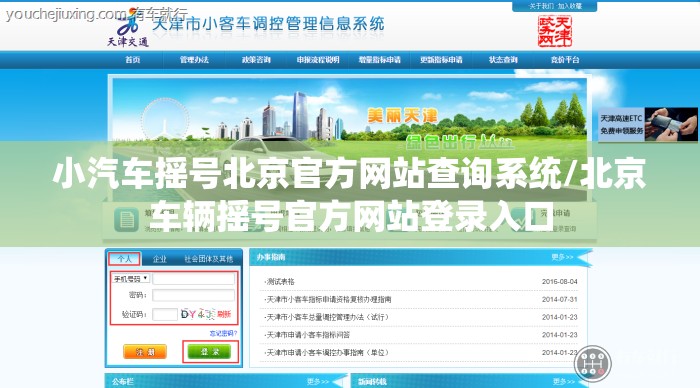Click the red 刷新 captcha refresh link
The width and height of the screenshot is (700, 388).
pos(224,314)
